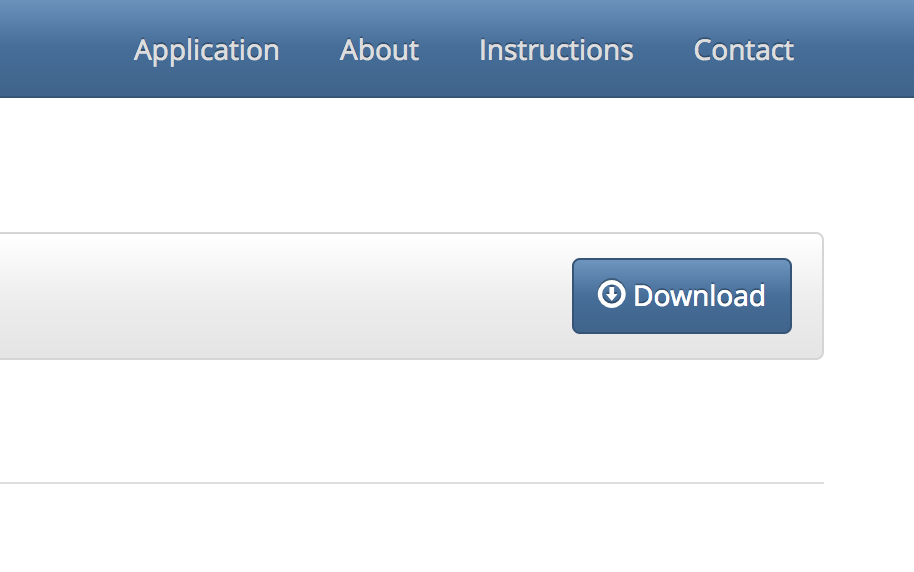Click white space between panel and divider
Screen dimensions: 914x572
point(412,421)
